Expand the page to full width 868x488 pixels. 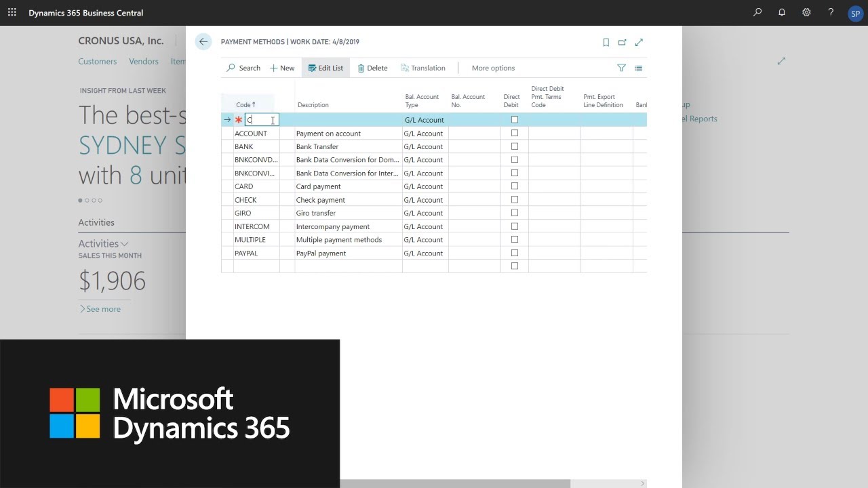(x=639, y=42)
